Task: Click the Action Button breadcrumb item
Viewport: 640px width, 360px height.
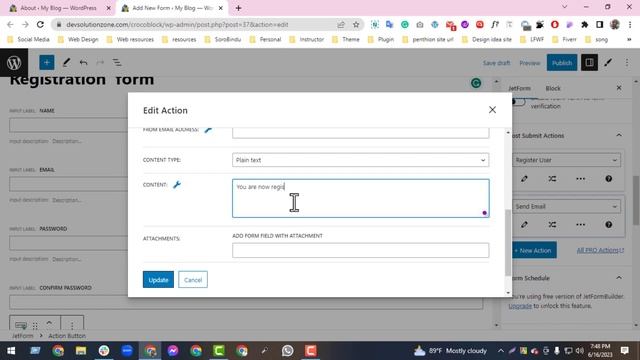Action: point(67,336)
